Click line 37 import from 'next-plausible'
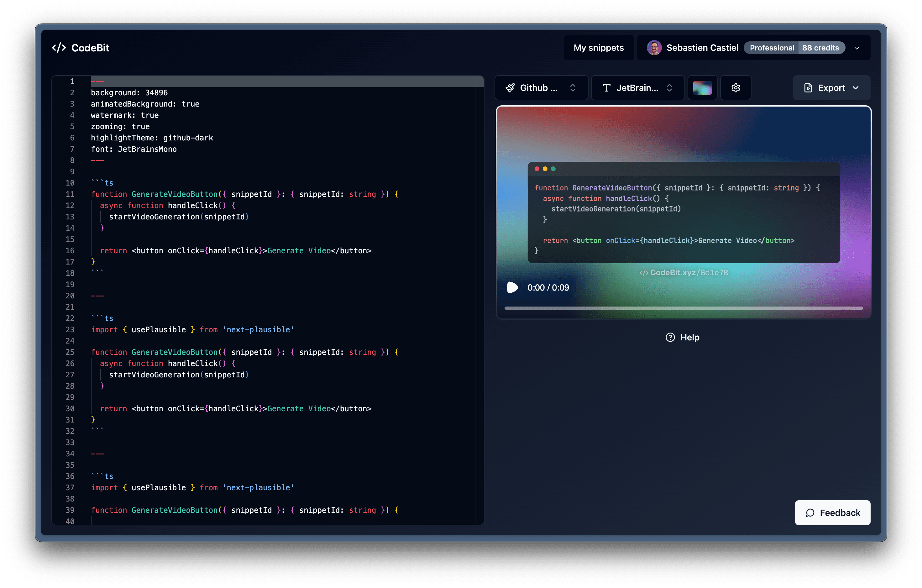 click(192, 487)
